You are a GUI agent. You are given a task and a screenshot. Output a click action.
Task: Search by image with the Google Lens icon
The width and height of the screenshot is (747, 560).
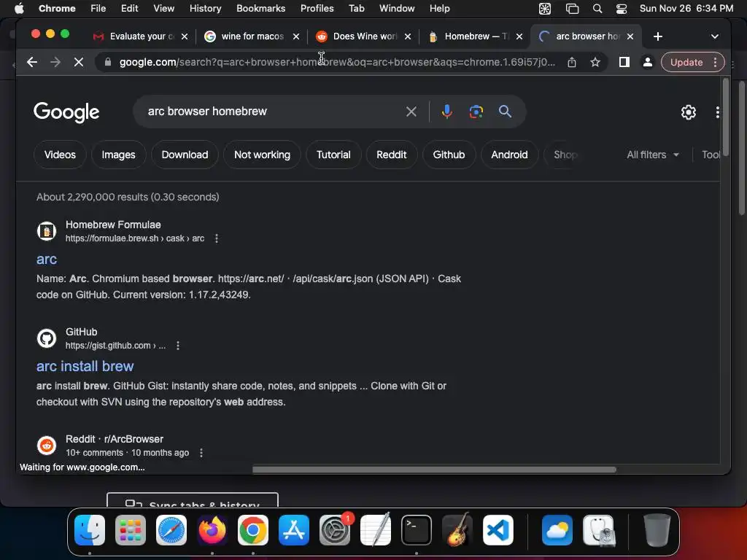[x=476, y=112]
